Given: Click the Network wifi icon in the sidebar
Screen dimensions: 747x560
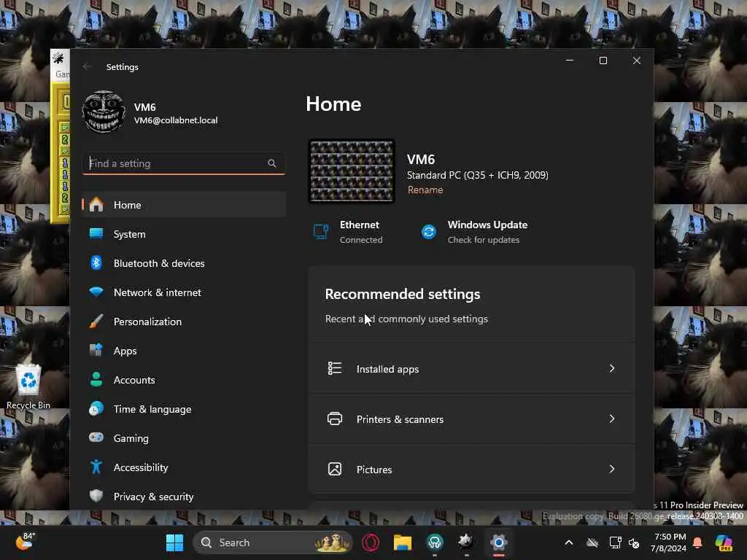Looking at the screenshot, I should [x=96, y=292].
